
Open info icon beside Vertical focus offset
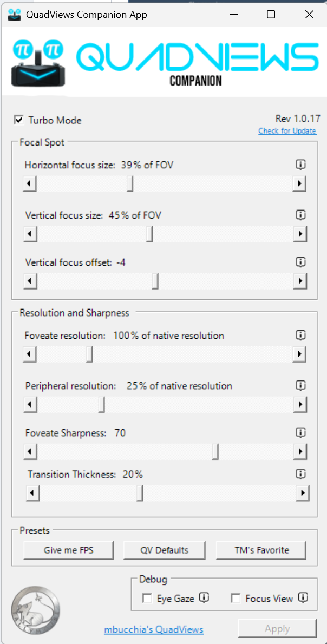(x=301, y=262)
